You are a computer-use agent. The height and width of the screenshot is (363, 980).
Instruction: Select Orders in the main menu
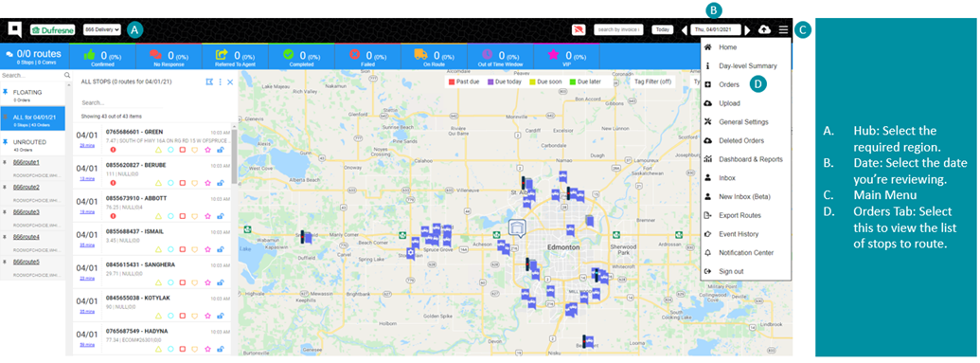pyautogui.click(x=729, y=84)
